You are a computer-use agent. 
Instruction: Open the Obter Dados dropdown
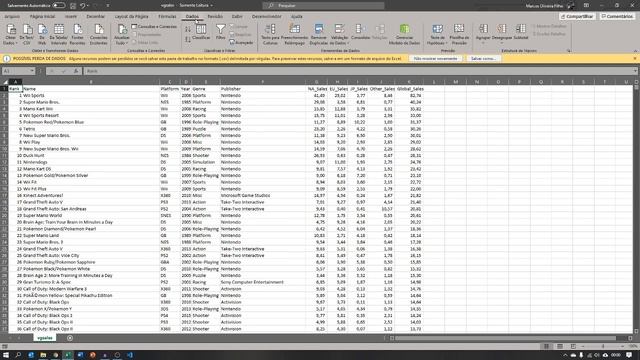[x=11, y=35]
